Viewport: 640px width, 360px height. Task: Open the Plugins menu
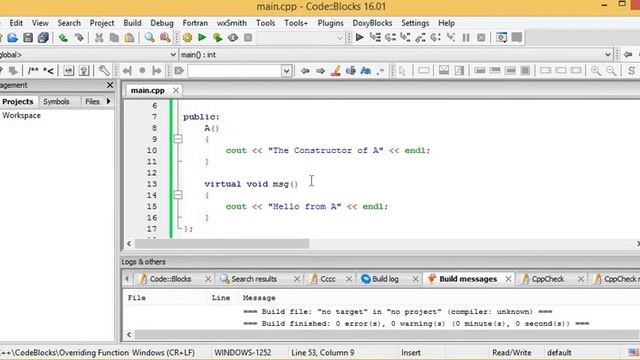[330, 23]
